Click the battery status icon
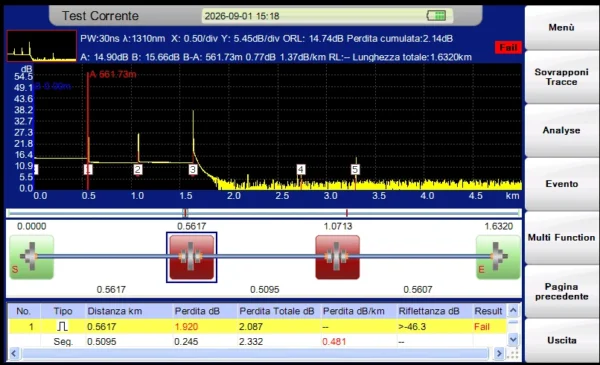This screenshot has height=365, width=600. 436,16
